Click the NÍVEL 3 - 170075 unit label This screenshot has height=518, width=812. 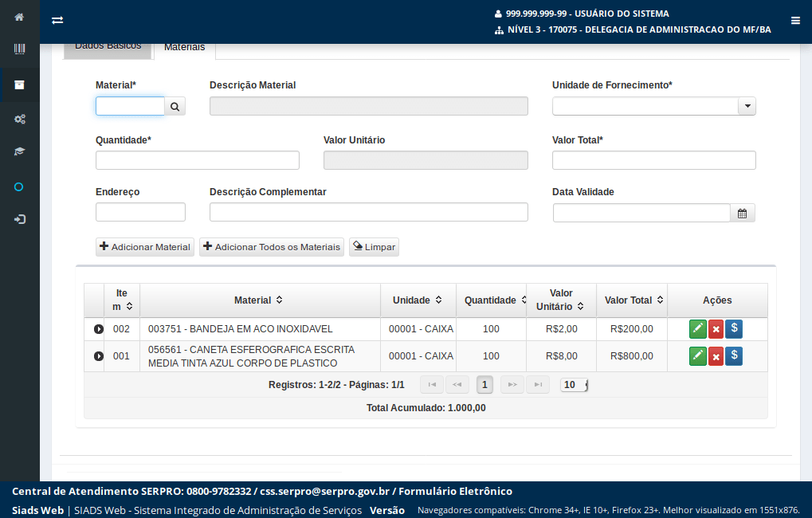pyautogui.click(x=639, y=29)
